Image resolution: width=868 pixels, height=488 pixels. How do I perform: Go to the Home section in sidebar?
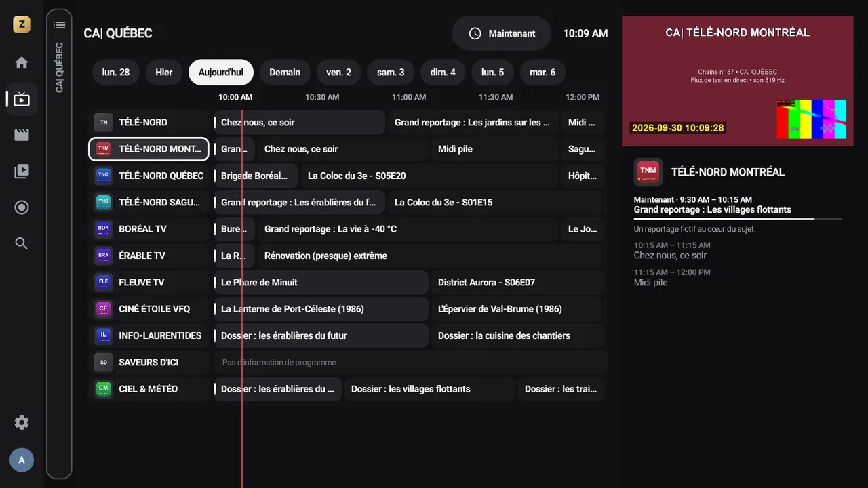point(22,63)
